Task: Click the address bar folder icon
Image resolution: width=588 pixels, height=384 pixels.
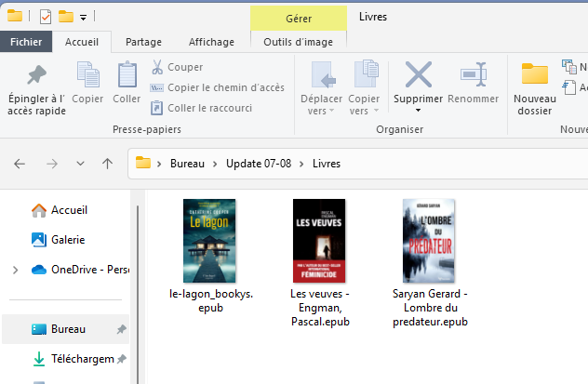Action: click(143, 163)
